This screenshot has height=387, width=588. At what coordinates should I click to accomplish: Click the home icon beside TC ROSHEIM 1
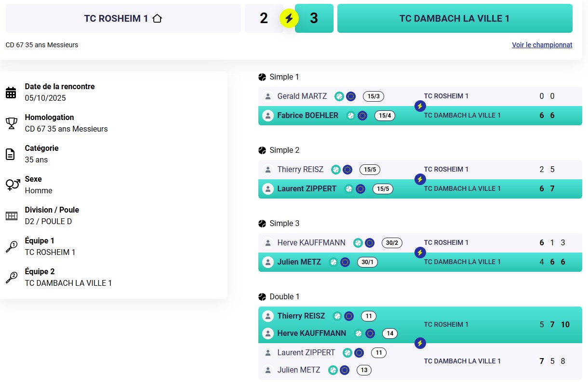[x=157, y=19]
